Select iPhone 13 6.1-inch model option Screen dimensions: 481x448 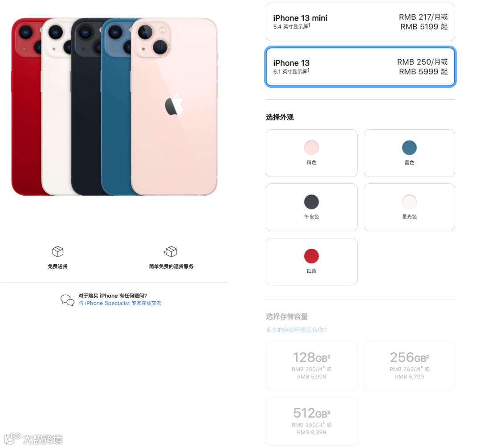360,67
